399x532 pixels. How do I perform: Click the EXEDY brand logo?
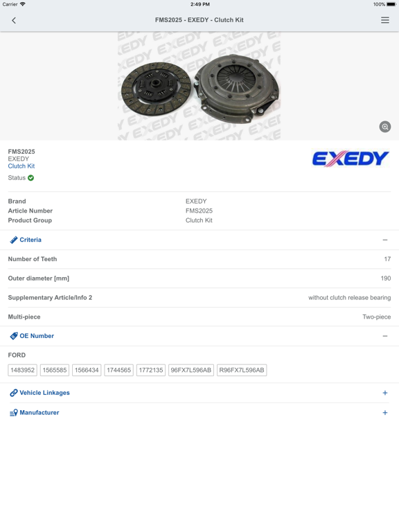tap(350, 159)
